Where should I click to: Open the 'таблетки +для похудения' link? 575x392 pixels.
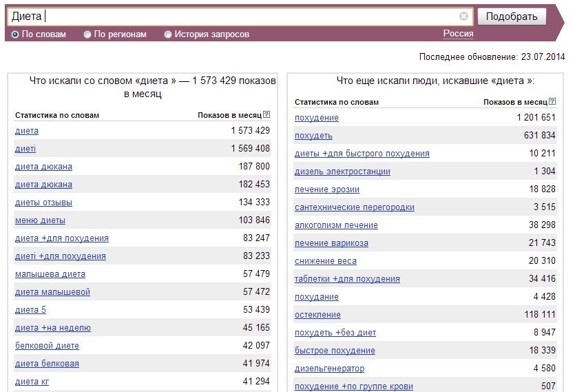click(347, 279)
